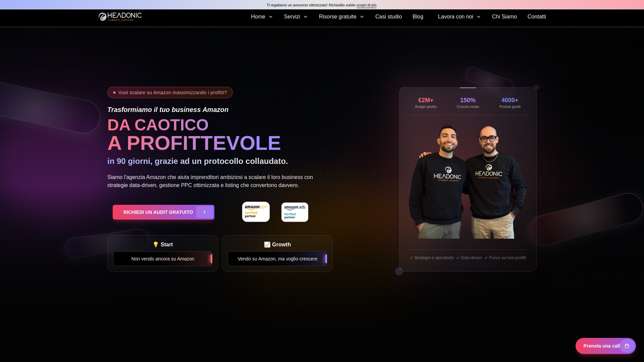The width and height of the screenshot is (644, 362).
Task: Open the Casi studio menu item
Action: tap(388, 17)
